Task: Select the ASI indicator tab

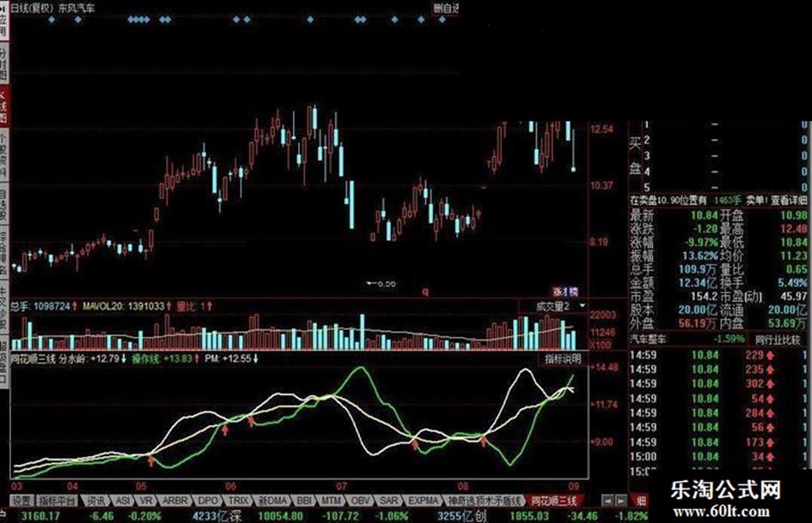Action: 123,501
